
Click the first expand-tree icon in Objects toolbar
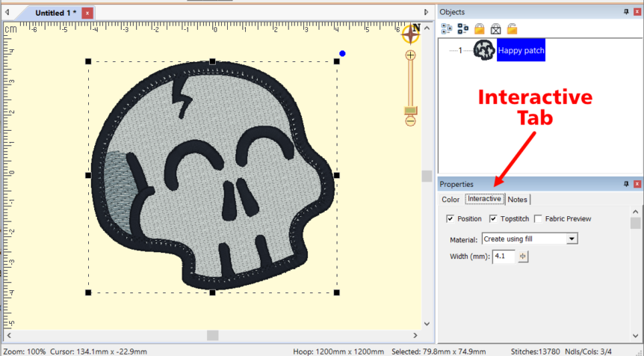[x=447, y=28]
